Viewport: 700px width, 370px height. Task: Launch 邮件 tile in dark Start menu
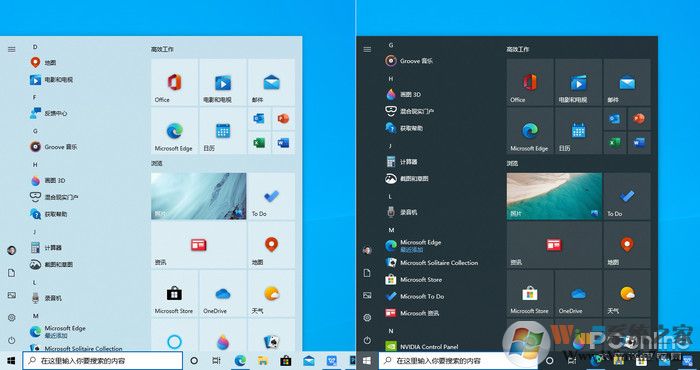[627, 83]
